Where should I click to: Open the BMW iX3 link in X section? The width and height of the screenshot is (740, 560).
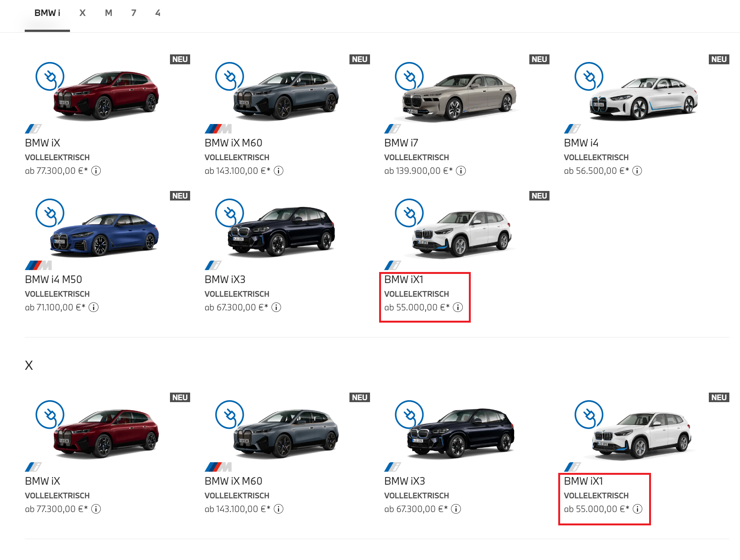[x=404, y=481]
